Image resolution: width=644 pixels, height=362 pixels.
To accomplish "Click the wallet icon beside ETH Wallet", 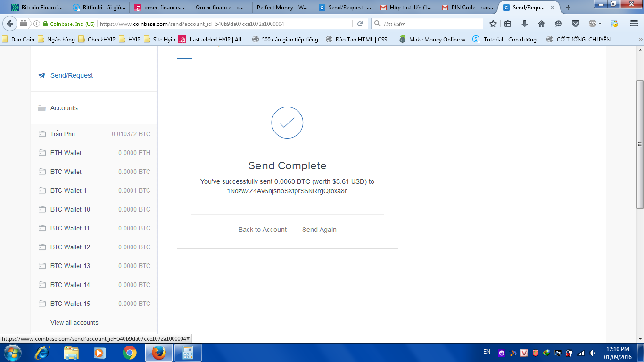I will [x=42, y=153].
